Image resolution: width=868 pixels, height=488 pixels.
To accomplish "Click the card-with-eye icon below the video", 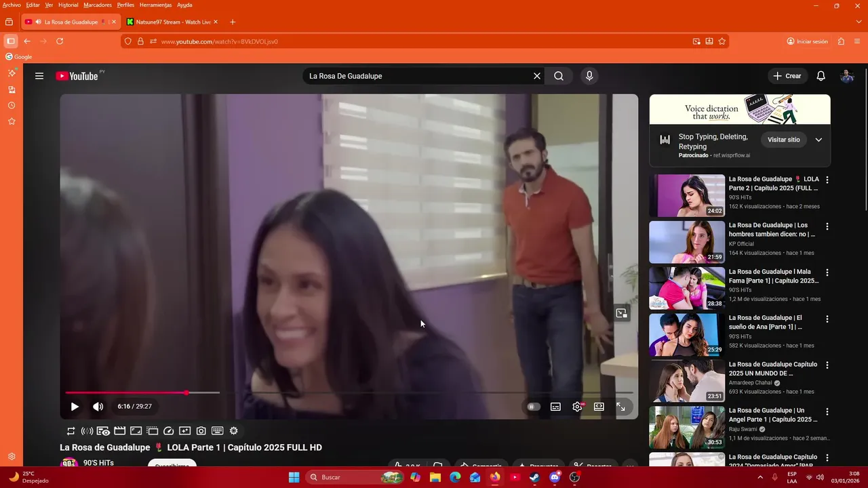I will [x=103, y=431].
